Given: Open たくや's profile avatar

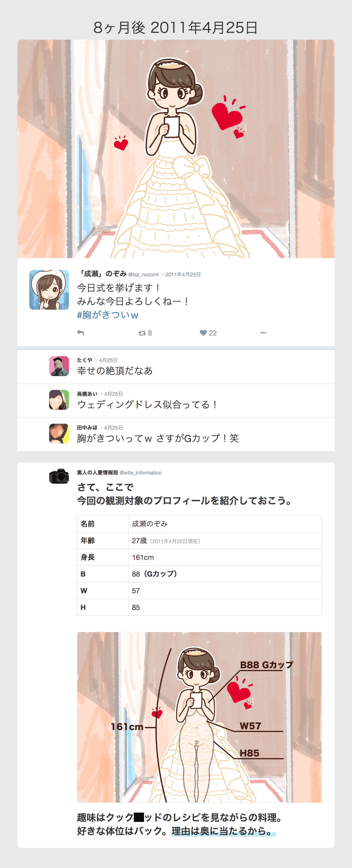Looking at the screenshot, I should pos(59,366).
